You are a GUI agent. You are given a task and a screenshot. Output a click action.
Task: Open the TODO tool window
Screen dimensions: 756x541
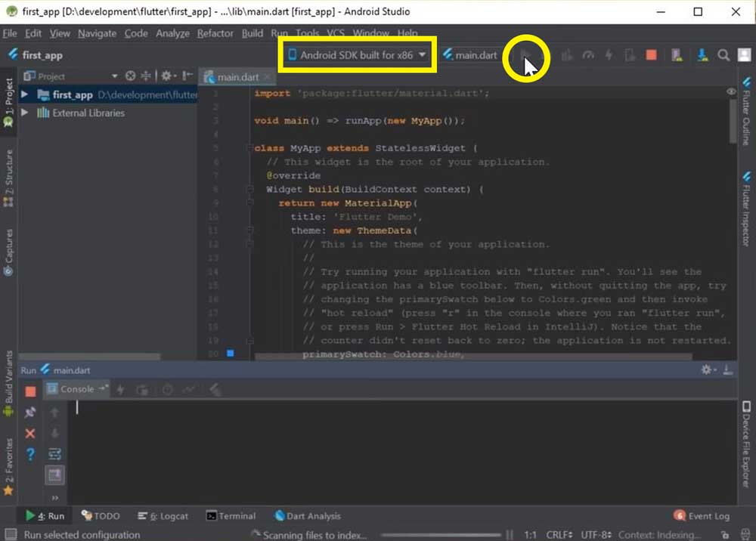[x=101, y=516]
